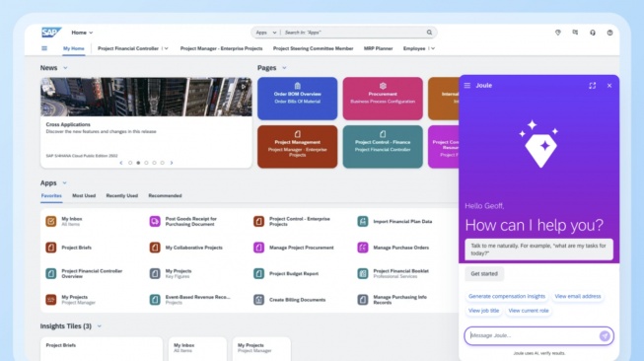Expand the Pages section chevron

pos(284,68)
